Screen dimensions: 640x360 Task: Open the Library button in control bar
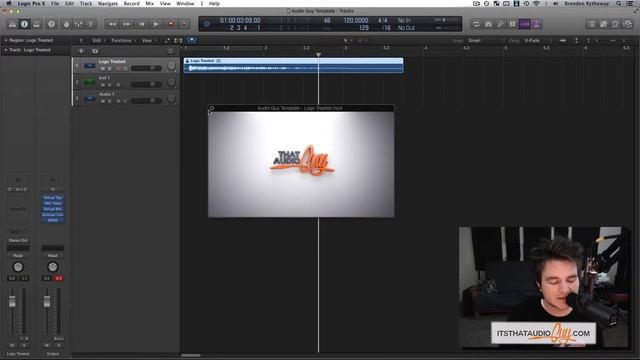coord(12,24)
